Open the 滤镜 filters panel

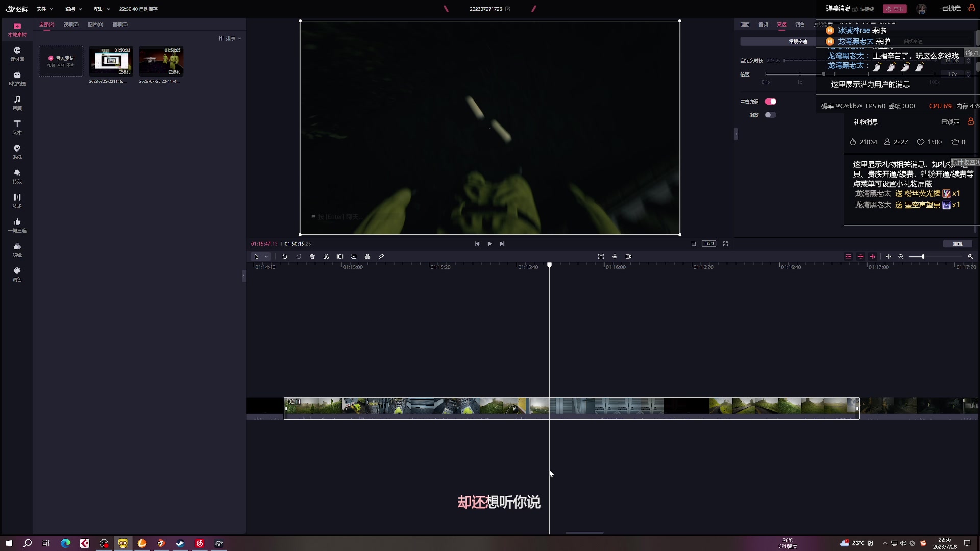click(x=17, y=250)
